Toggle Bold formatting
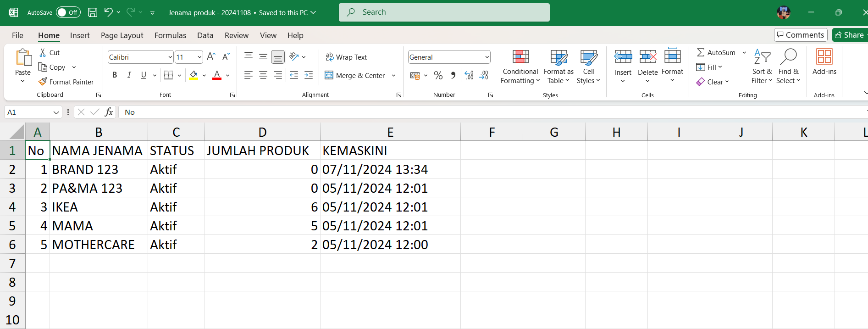The image size is (868, 329). click(115, 75)
